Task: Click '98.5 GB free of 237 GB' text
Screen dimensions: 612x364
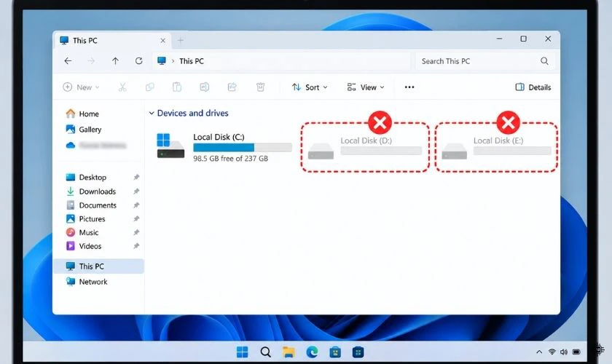Action: tap(231, 159)
